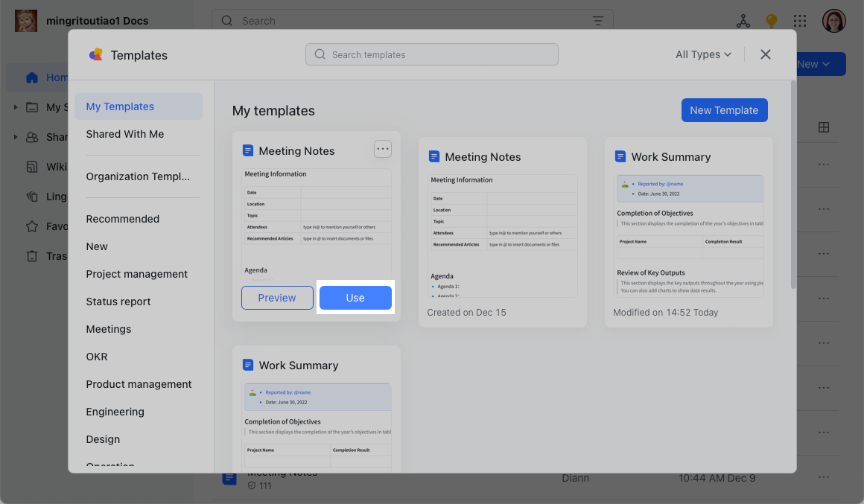Image resolution: width=864 pixels, height=504 pixels.
Task: Close the Templates dialog
Action: click(765, 54)
